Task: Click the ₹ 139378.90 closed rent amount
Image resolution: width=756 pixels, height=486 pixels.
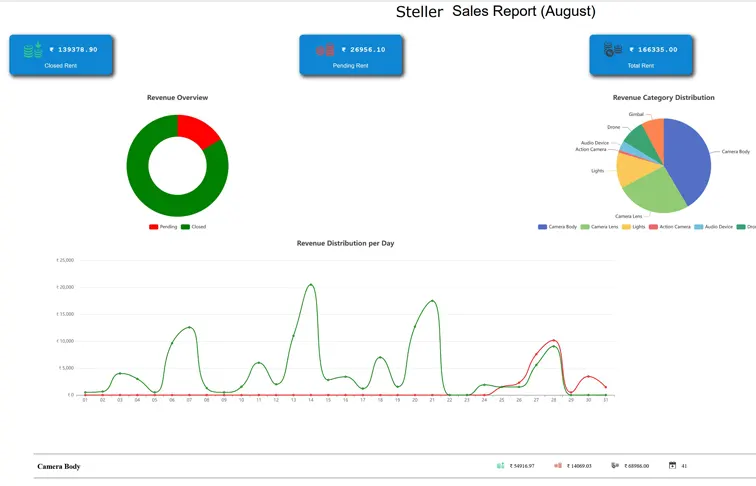Action: (73, 50)
